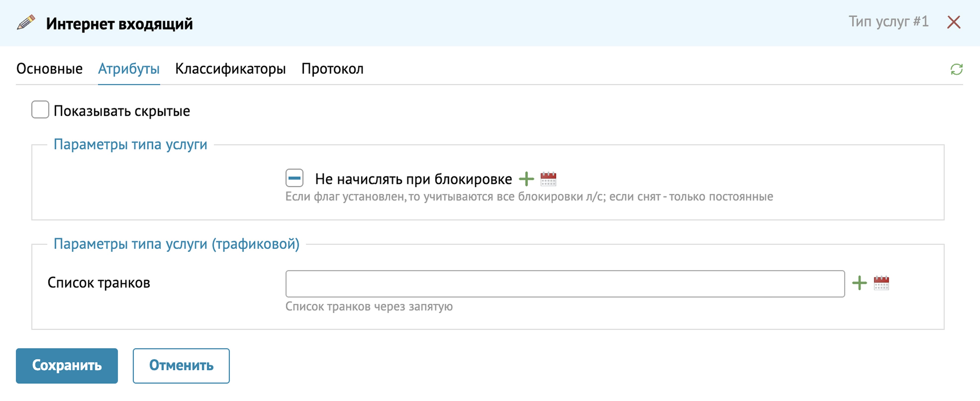The height and width of the screenshot is (401, 980).
Task: Open calendar icon next to Не начислять при блокировке
Action: 548,179
